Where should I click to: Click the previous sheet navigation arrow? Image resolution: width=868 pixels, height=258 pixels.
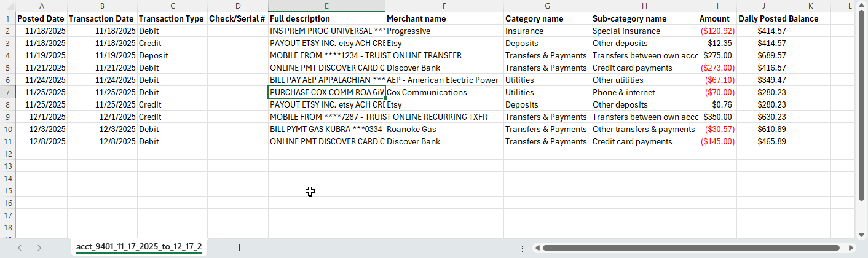[x=20, y=248]
